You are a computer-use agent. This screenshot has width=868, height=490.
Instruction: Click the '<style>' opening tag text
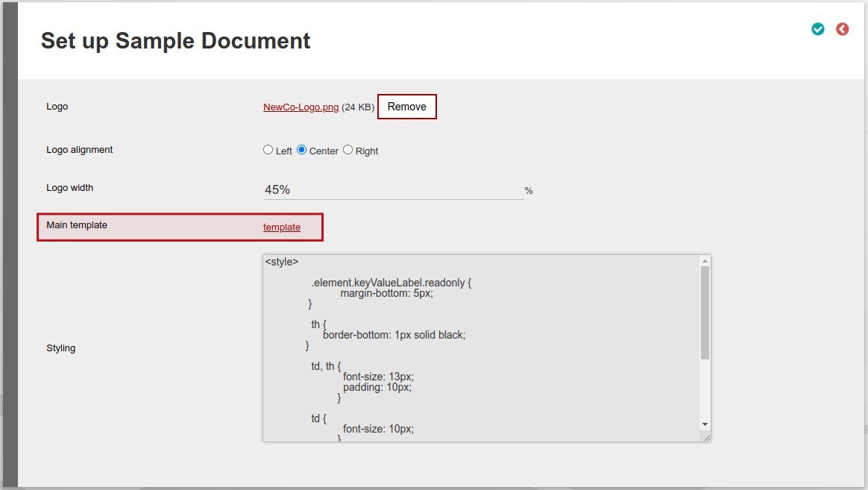tap(281, 261)
